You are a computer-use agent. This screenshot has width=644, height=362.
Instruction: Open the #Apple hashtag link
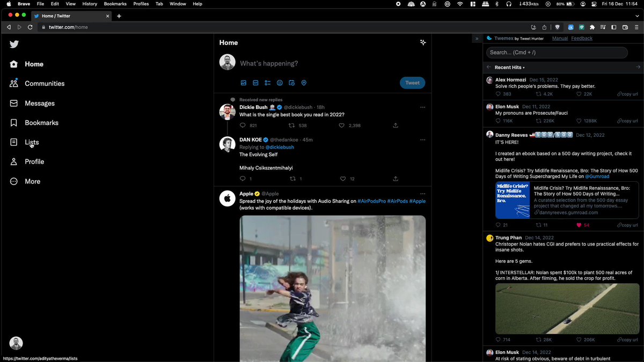point(418,201)
